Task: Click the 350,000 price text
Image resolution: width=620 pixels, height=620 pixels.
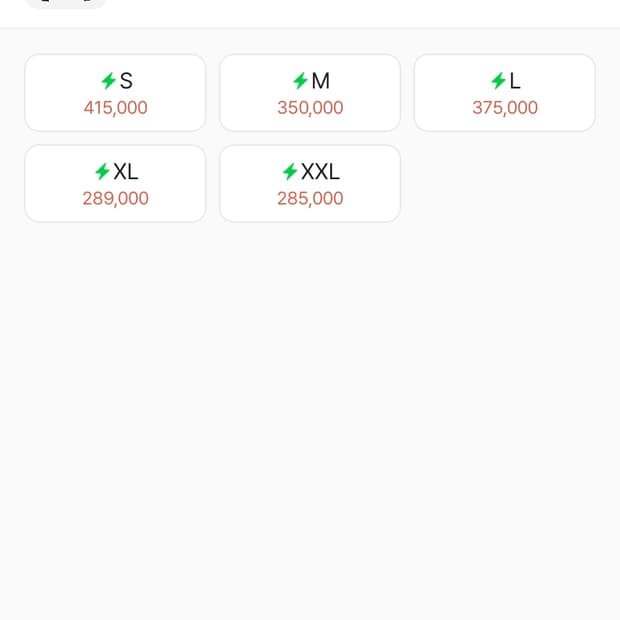Action: coord(310,108)
